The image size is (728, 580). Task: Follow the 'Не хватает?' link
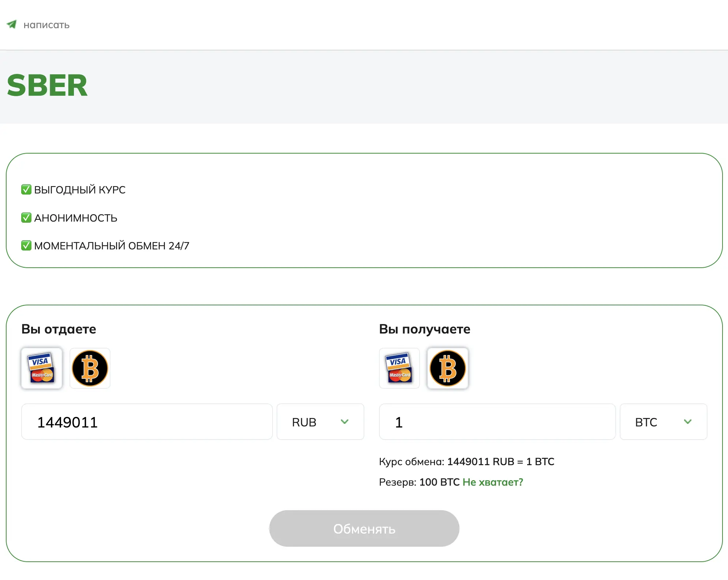(x=493, y=482)
